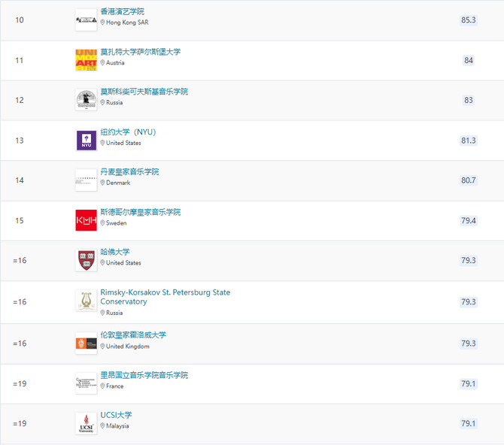
Task: Click the Harvard crimson shield logo
Action: click(87, 260)
